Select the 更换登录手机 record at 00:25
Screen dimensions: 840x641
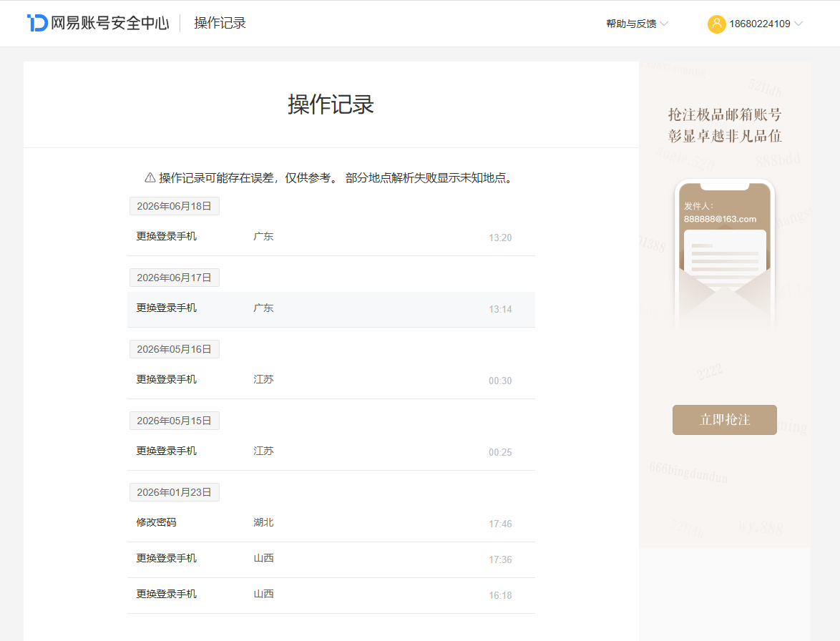point(331,452)
